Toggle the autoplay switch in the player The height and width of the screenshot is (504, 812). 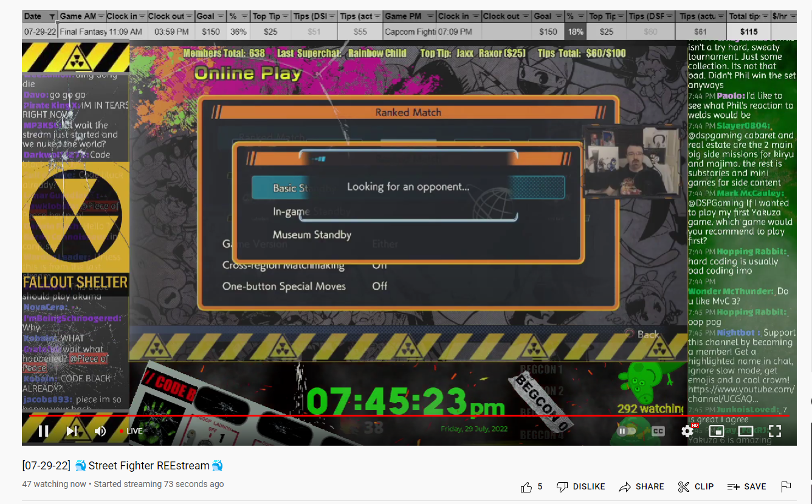627,431
